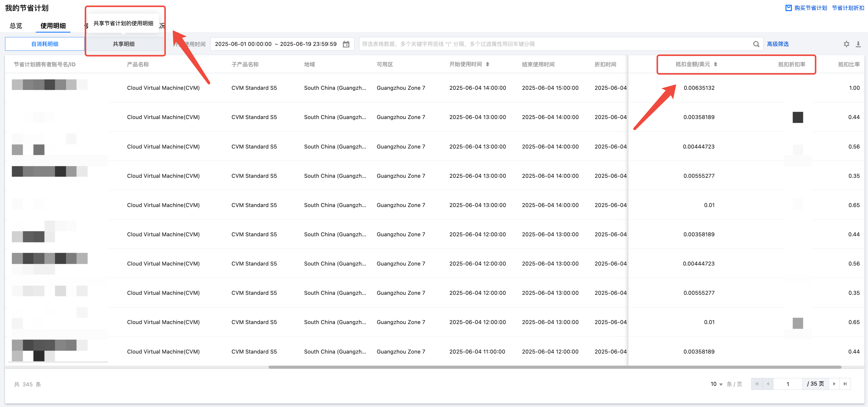Open 节省计划折扣 link
This screenshot has height=407, width=868.
848,8
